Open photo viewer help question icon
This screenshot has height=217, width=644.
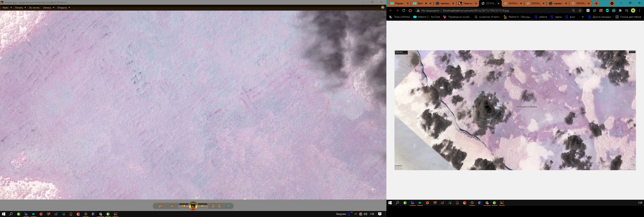[383, 7]
